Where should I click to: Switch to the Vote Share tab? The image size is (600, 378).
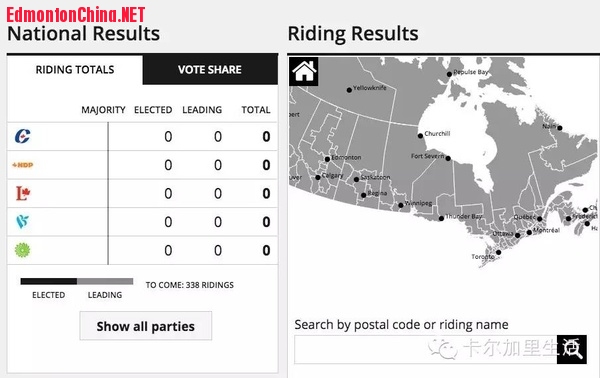[210, 70]
